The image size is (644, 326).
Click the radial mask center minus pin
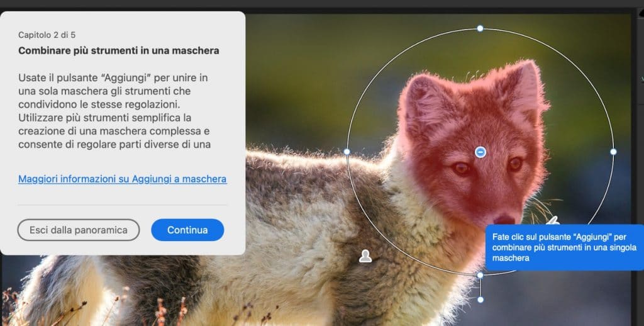(480, 152)
